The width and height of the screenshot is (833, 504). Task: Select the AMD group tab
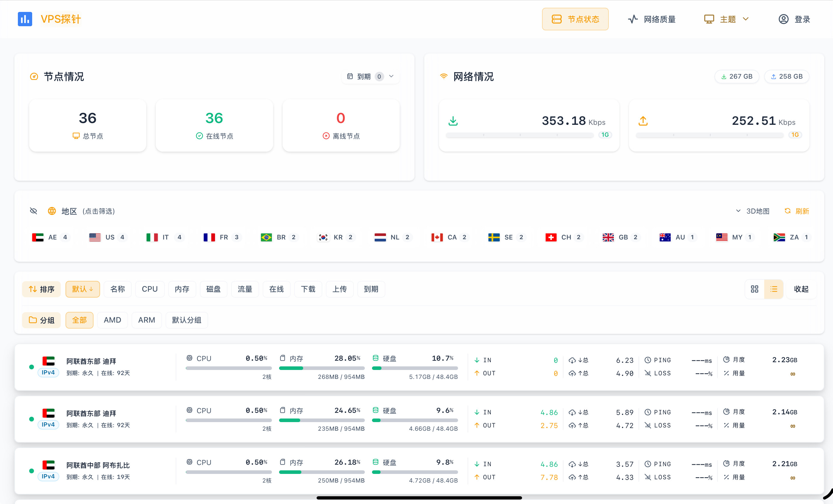point(112,320)
